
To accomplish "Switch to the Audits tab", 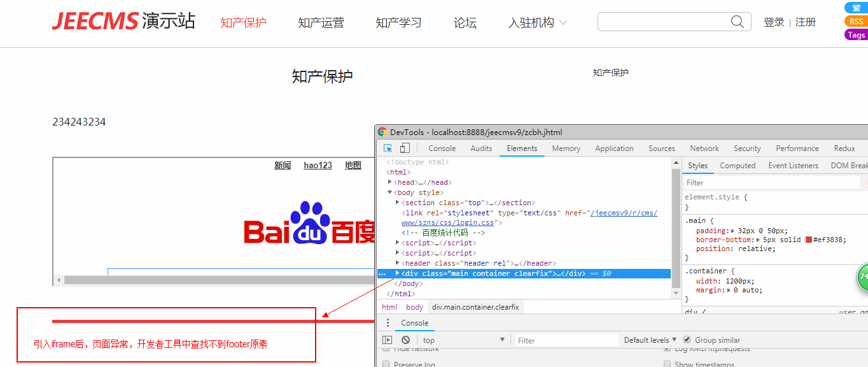I will pos(481,148).
